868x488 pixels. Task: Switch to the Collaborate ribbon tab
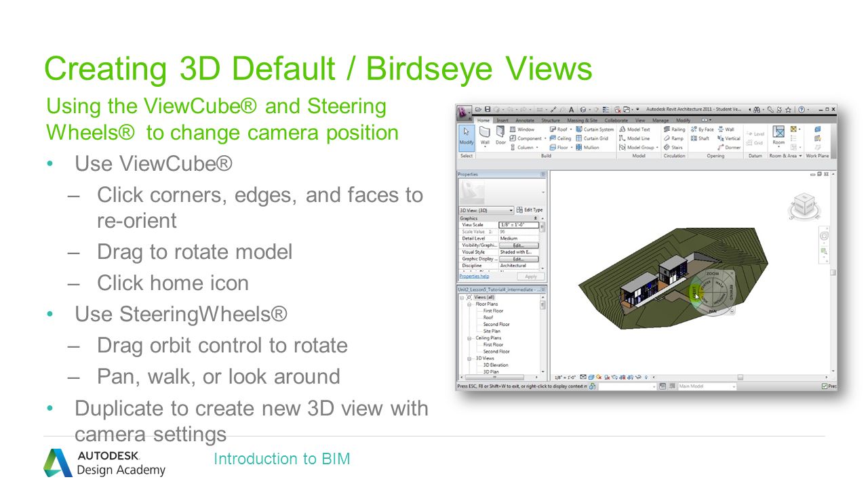[616, 120]
